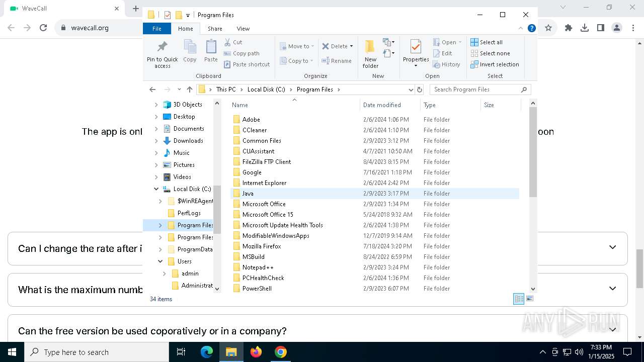
Task: Open the Windows Start button
Action: pos(12,352)
